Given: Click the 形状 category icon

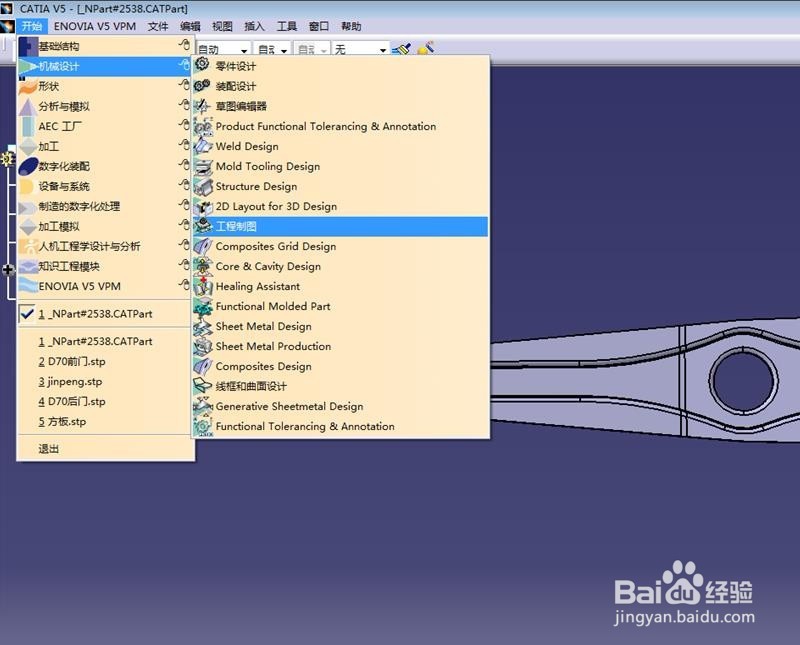Looking at the screenshot, I should point(28,86).
